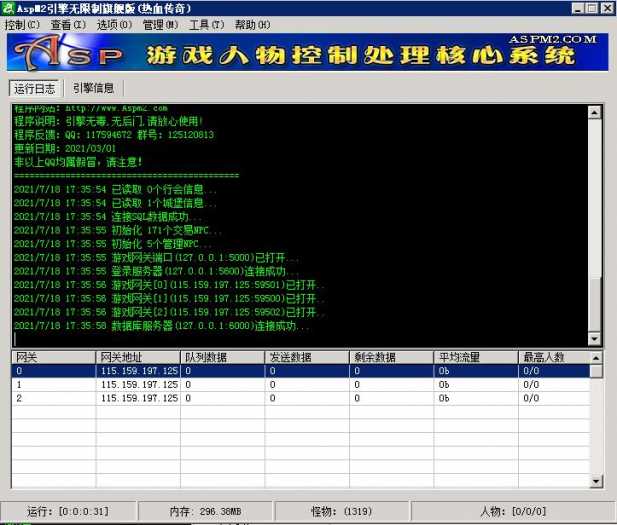Image resolution: width=617 pixels, height=525 pixels.
Task: Sort by the 网关 column header
Action: (54, 357)
